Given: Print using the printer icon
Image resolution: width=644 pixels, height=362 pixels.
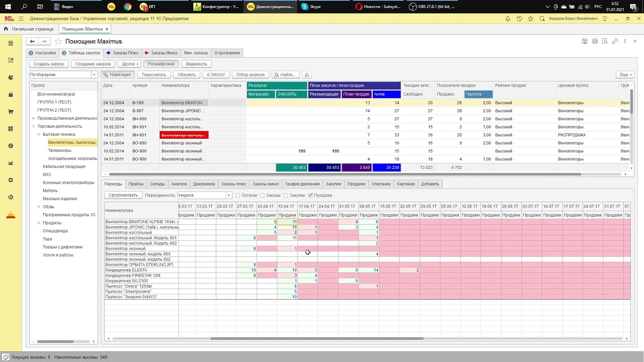Looking at the screenshot, I should tap(595, 41).
